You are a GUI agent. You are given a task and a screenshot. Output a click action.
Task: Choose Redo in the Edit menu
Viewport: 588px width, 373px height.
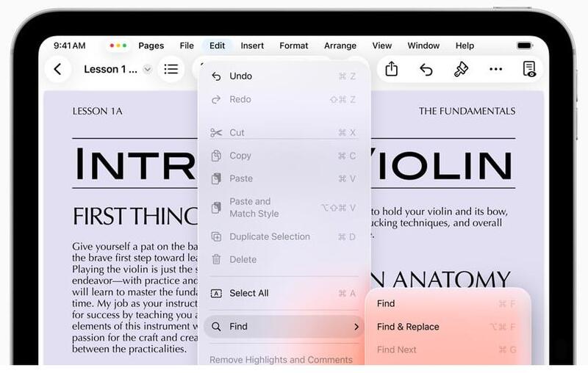tap(284, 99)
